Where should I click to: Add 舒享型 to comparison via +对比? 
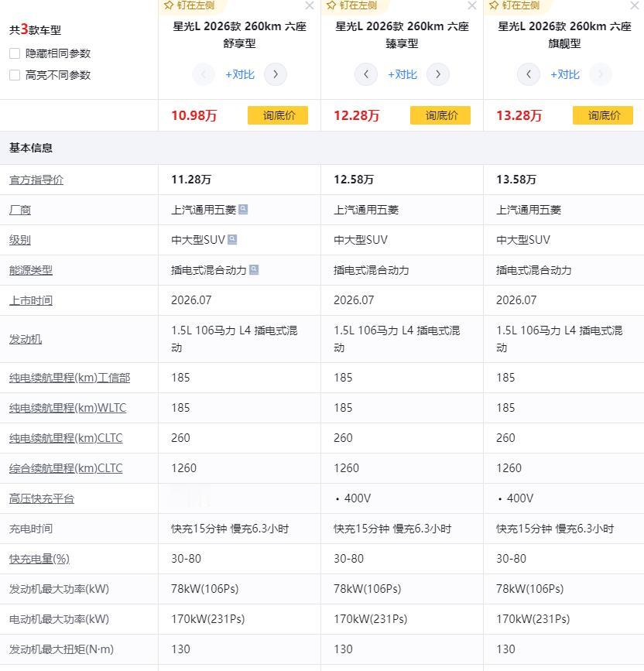tap(240, 74)
